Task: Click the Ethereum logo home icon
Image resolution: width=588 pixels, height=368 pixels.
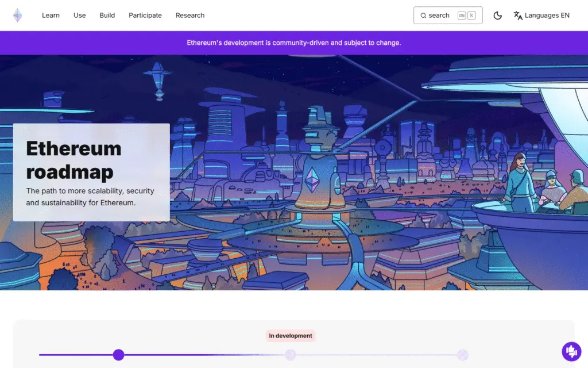Action: (18, 16)
